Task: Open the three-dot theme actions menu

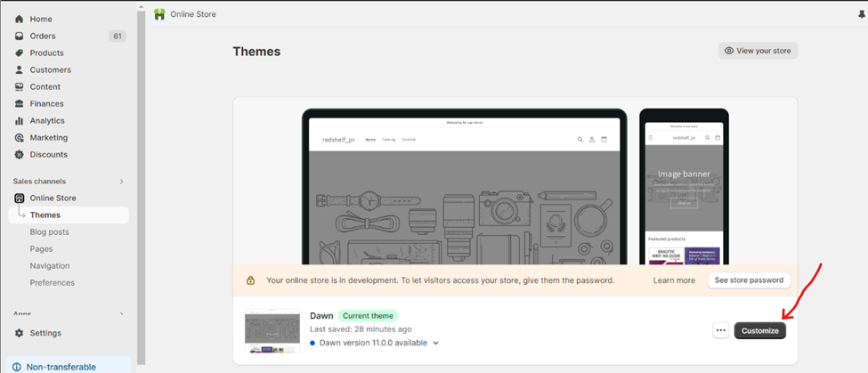Action: 720,330
